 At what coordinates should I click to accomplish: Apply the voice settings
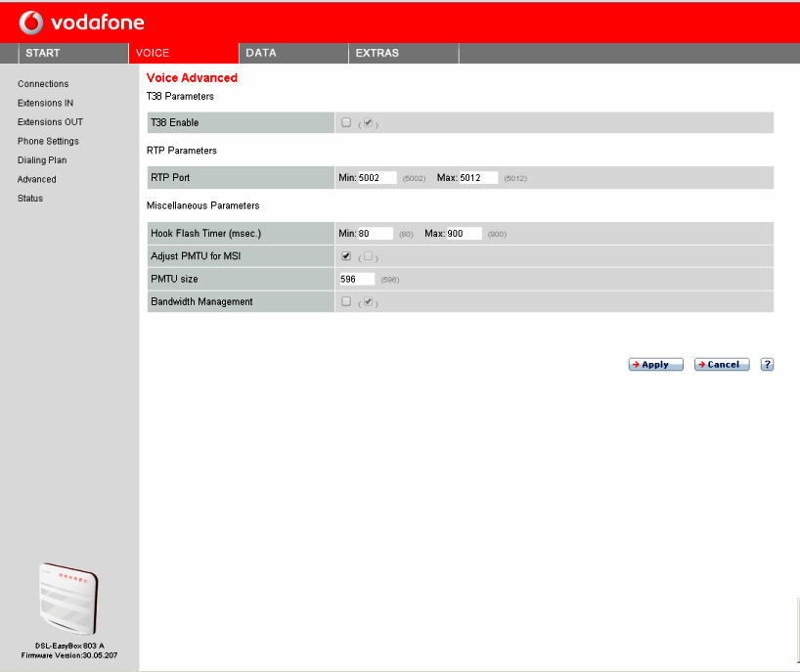[x=655, y=364]
